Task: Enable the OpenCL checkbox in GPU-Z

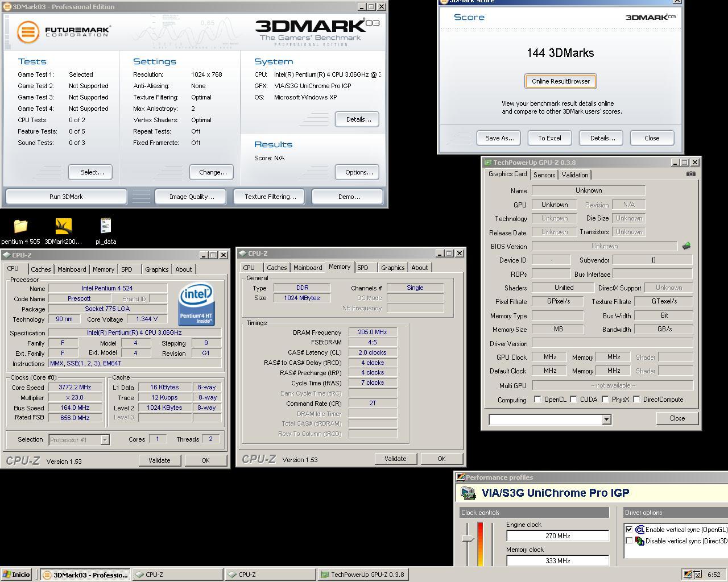Action: tap(537, 400)
